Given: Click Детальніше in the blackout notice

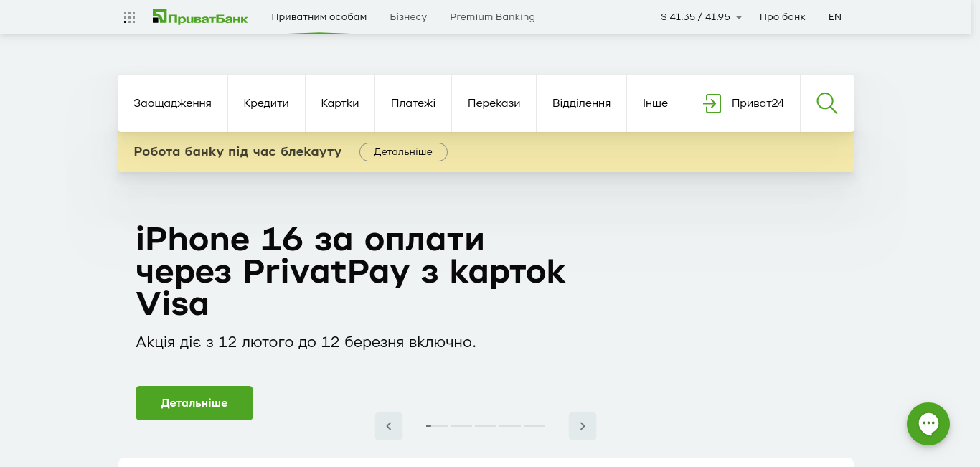Looking at the screenshot, I should (403, 152).
